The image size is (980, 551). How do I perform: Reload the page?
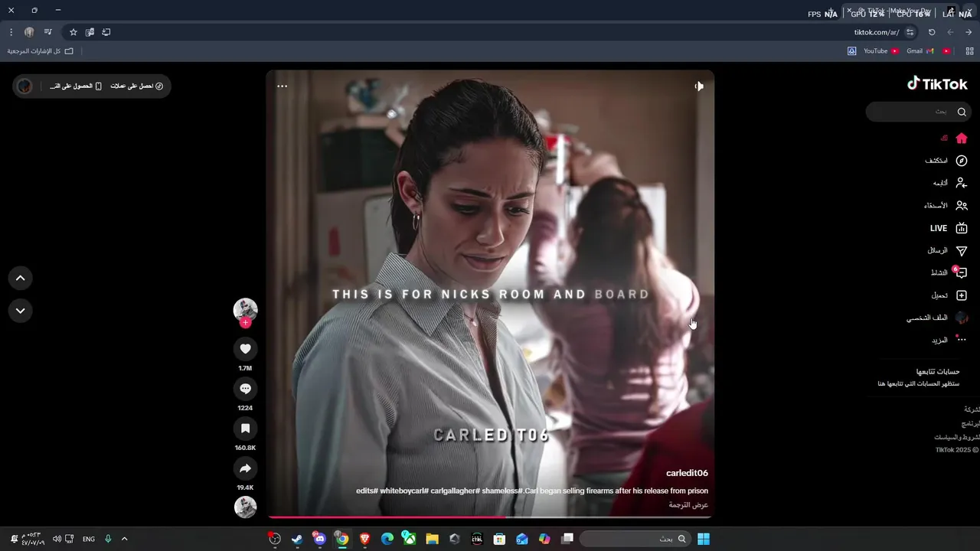coord(932,32)
